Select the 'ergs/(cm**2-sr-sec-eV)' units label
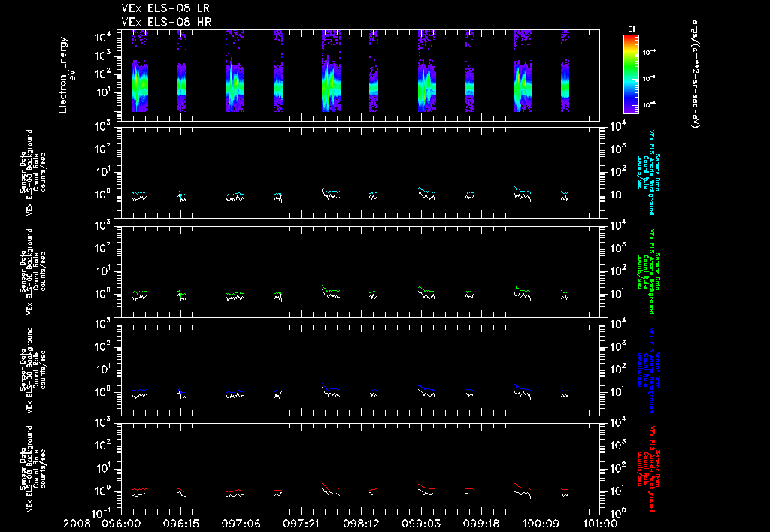This screenshot has width=770, height=532. pyautogui.click(x=695, y=74)
